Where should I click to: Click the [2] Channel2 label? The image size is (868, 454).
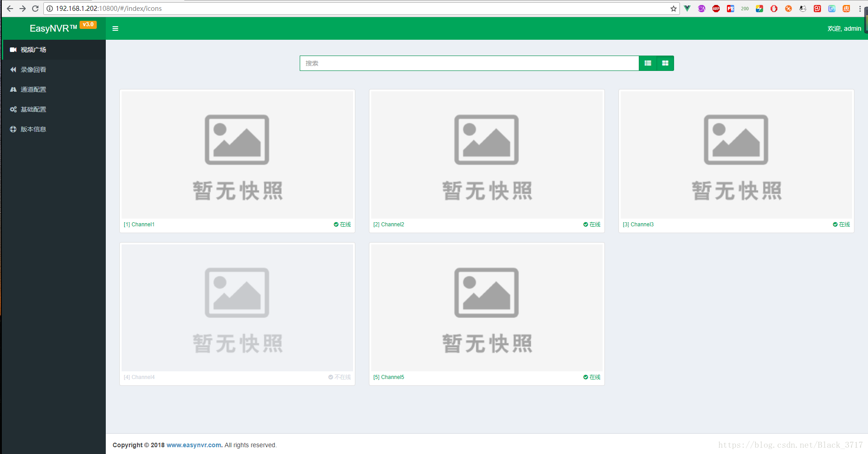pyautogui.click(x=389, y=225)
